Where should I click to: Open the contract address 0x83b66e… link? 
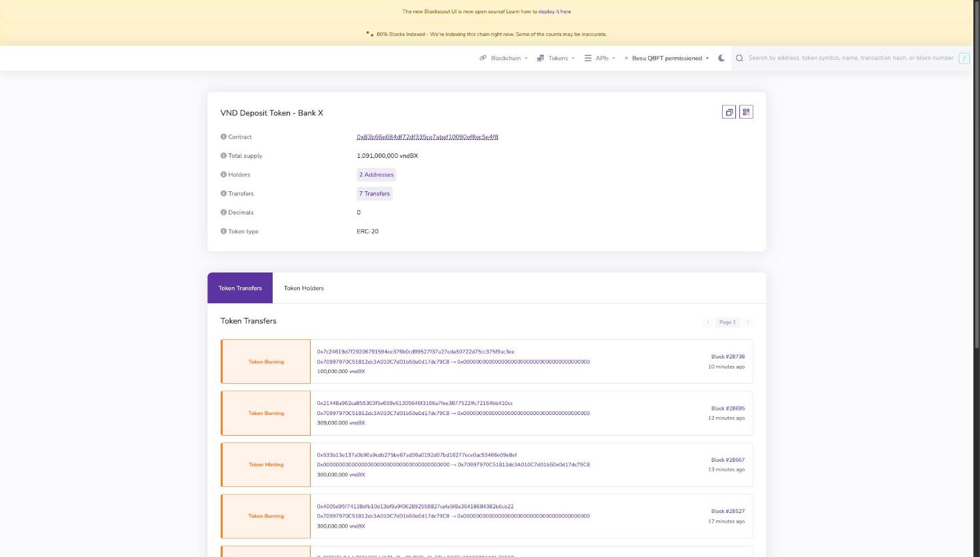click(x=427, y=137)
